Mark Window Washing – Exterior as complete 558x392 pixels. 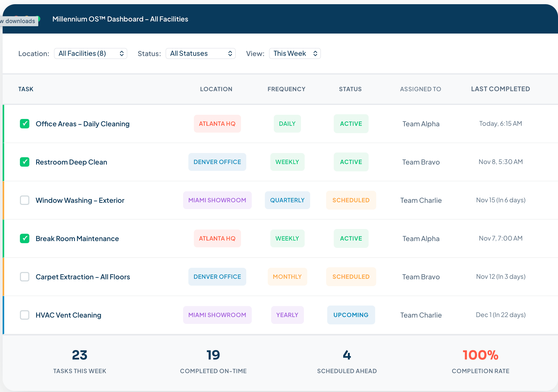(25, 200)
